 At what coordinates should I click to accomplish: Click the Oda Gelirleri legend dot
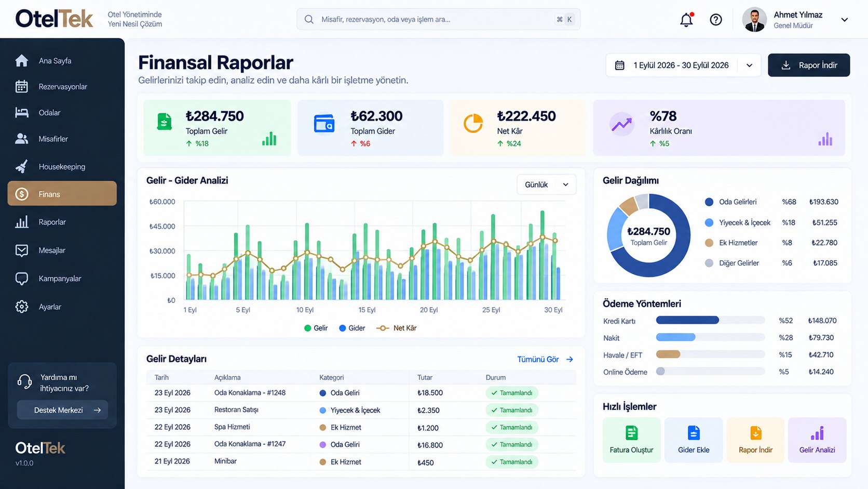[709, 202]
